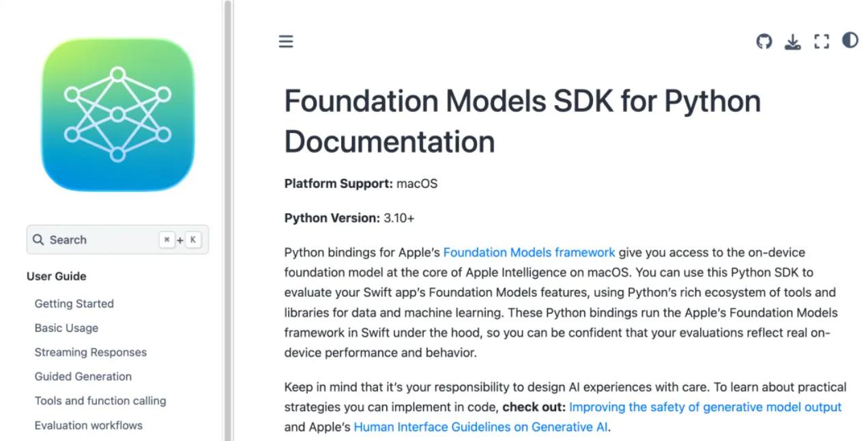Go to Streaming Responses section
Image resolution: width=868 pixels, height=441 pixels.
tap(91, 352)
